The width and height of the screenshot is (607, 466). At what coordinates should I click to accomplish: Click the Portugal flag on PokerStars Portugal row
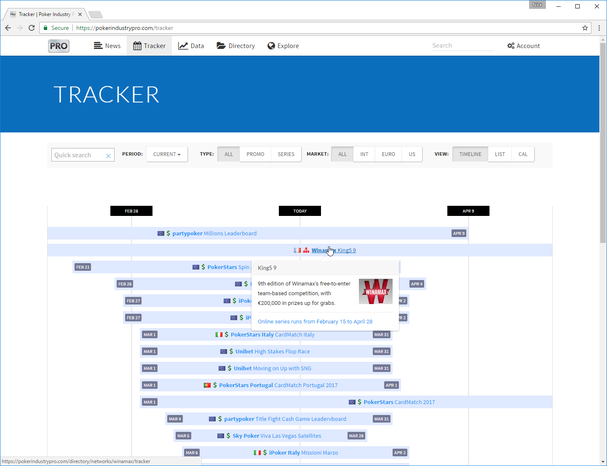pos(207,385)
